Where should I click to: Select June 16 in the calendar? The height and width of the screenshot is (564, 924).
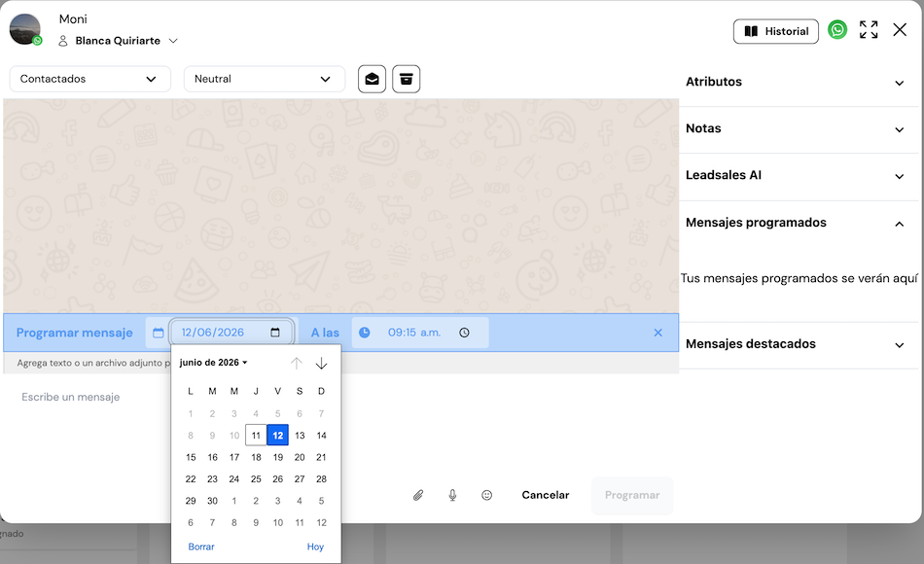tap(212, 457)
